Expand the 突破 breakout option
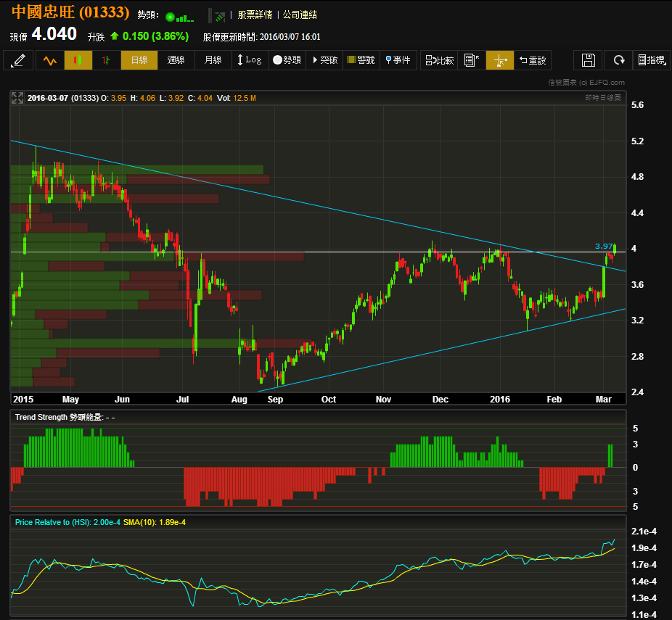672x620 pixels. [x=324, y=60]
